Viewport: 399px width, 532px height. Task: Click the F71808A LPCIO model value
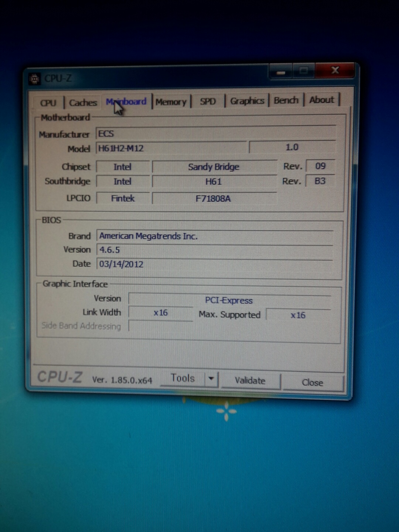click(x=214, y=198)
